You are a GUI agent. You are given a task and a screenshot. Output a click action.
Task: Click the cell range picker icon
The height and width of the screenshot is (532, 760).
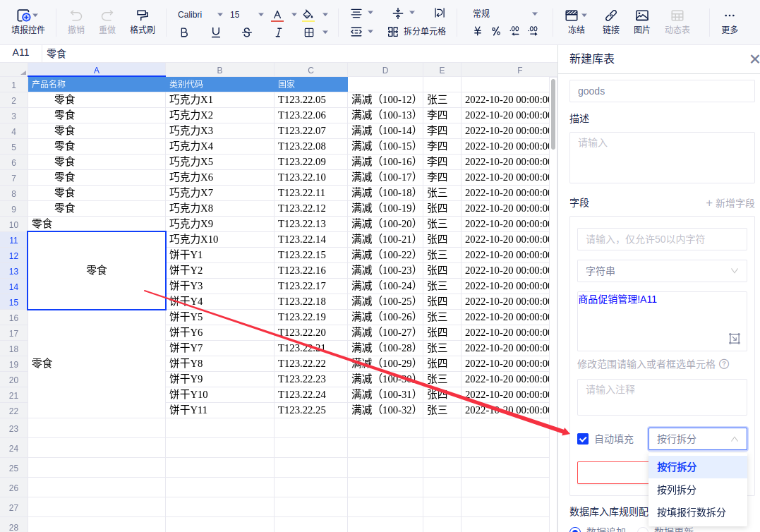[735, 339]
